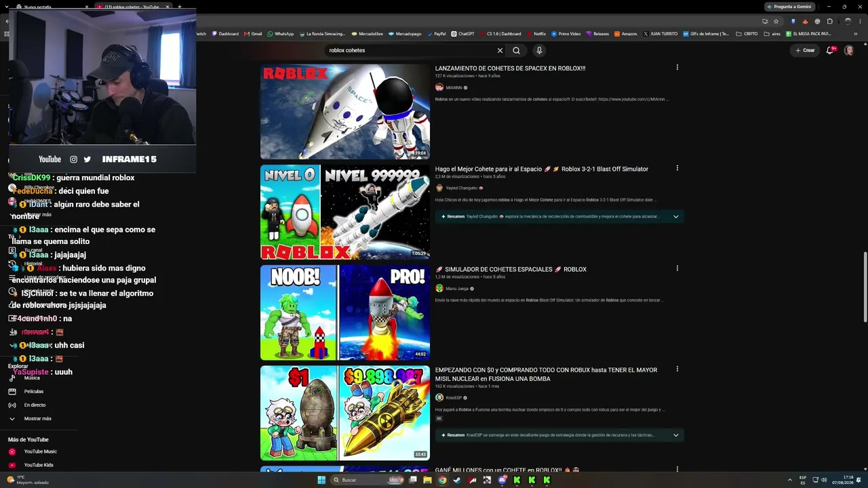The image size is (868, 488).
Task: Click the Películas clapperboard icon
Action: [x=12, y=392]
